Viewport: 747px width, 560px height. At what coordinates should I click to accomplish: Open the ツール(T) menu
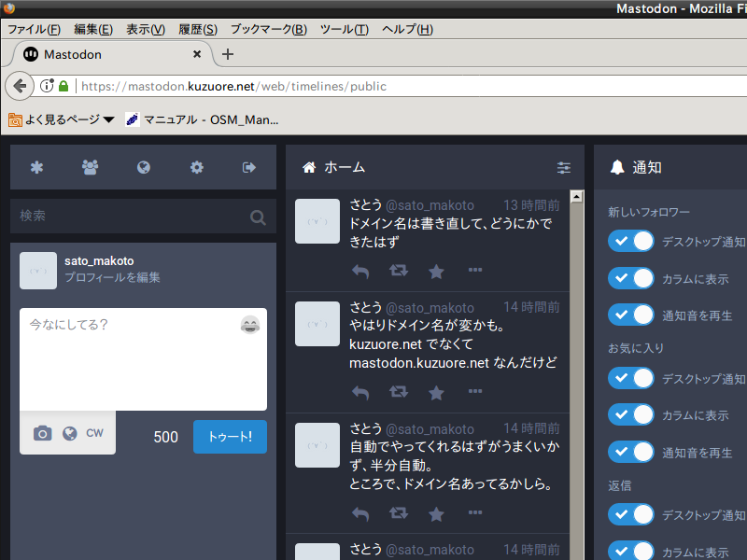click(344, 30)
